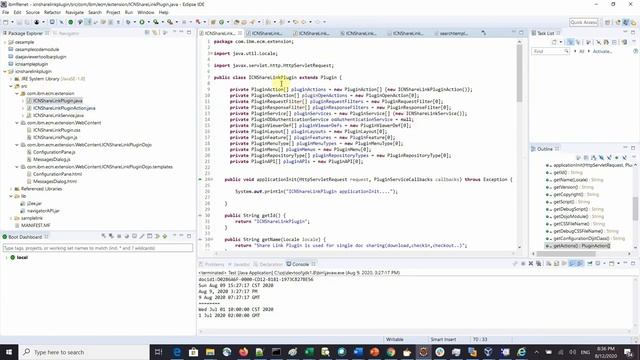The image size is (640, 360).
Task: Click the Activate link in Task List
Action: point(602,51)
